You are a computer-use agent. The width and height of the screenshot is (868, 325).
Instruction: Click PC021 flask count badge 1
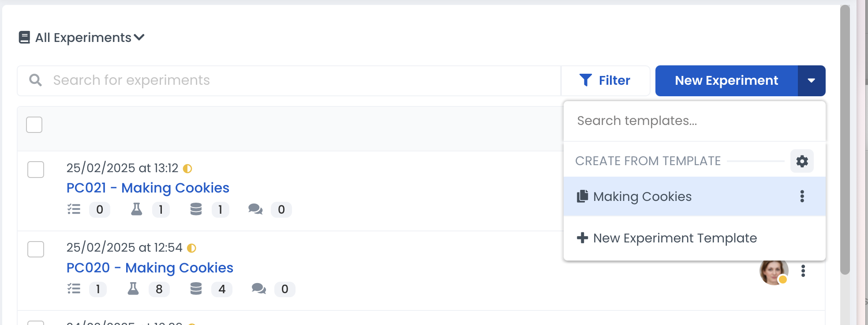161,210
